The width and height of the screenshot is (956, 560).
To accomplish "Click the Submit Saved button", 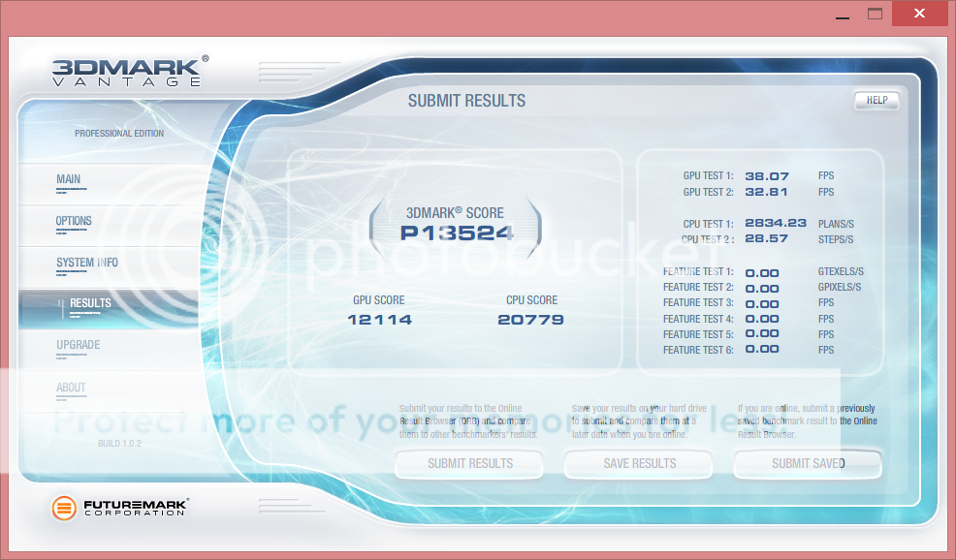I will coord(808,464).
